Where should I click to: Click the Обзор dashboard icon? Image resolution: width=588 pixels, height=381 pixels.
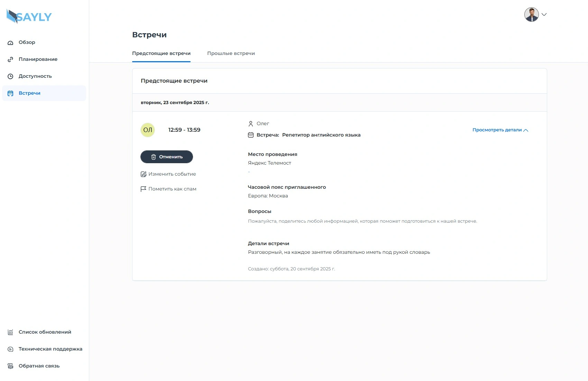(x=10, y=43)
